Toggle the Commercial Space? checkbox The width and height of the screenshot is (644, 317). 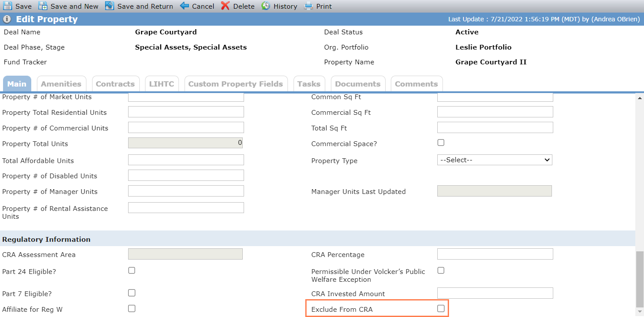441,143
